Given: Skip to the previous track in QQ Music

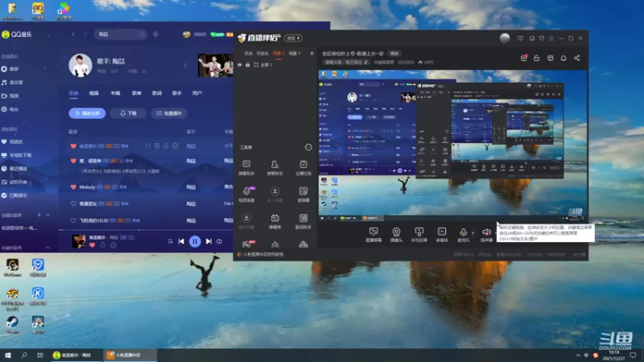Looking at the screenshot, I should [x=181, y=241].
